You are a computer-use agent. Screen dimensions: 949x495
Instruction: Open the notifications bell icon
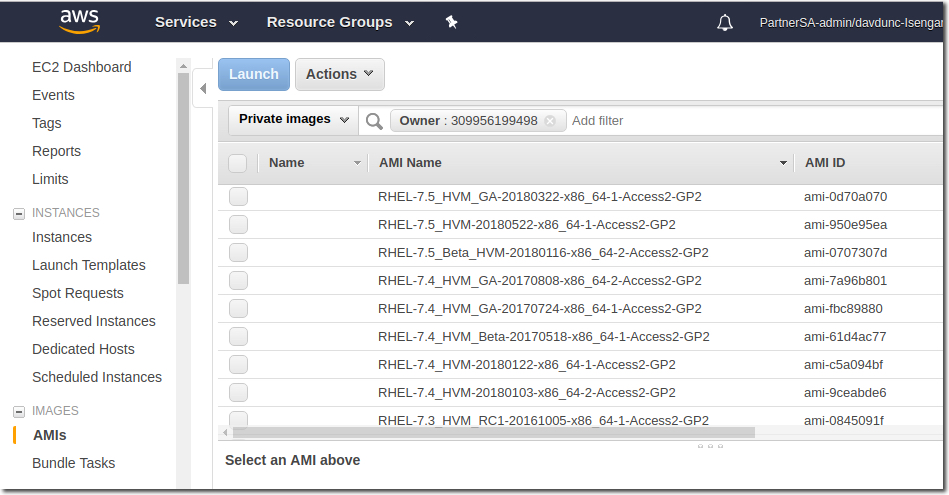[x=724, y=23]
